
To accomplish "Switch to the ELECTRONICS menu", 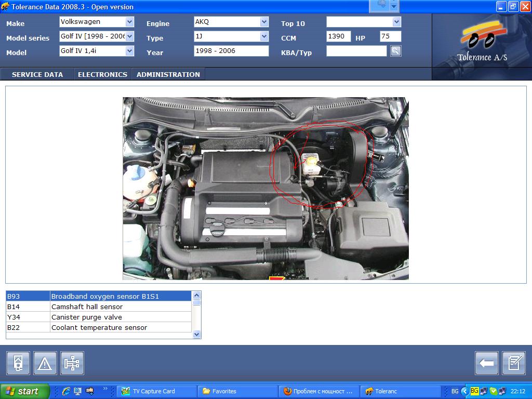I will (x=102, y=74).
